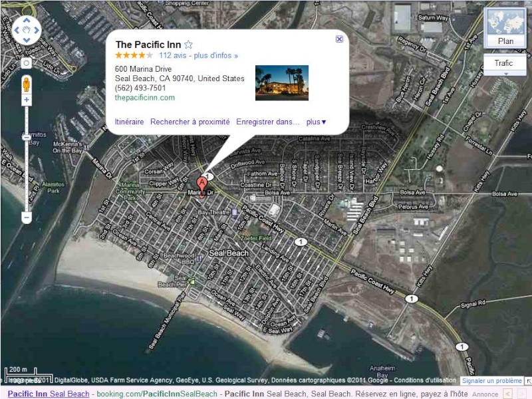532x399 pixels.
Task: Star The Pacific Inn as favorite
Action: click(x=188, y=45)
